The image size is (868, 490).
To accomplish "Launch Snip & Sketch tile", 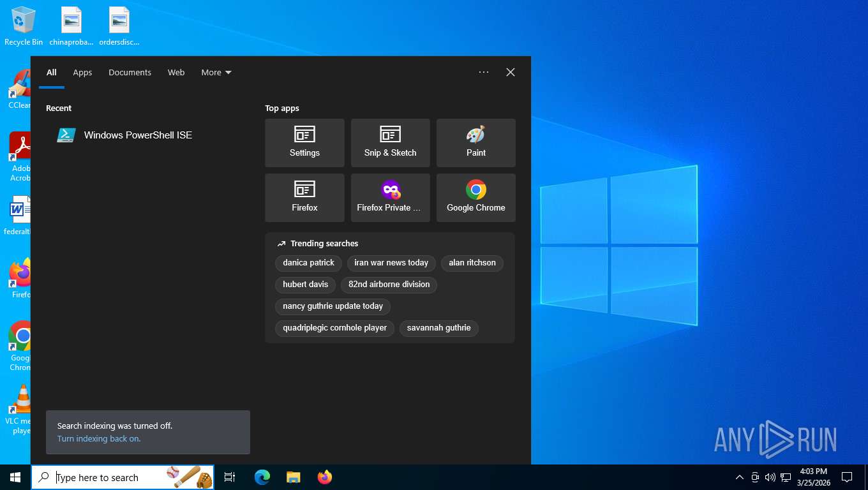I will (390, 143).
